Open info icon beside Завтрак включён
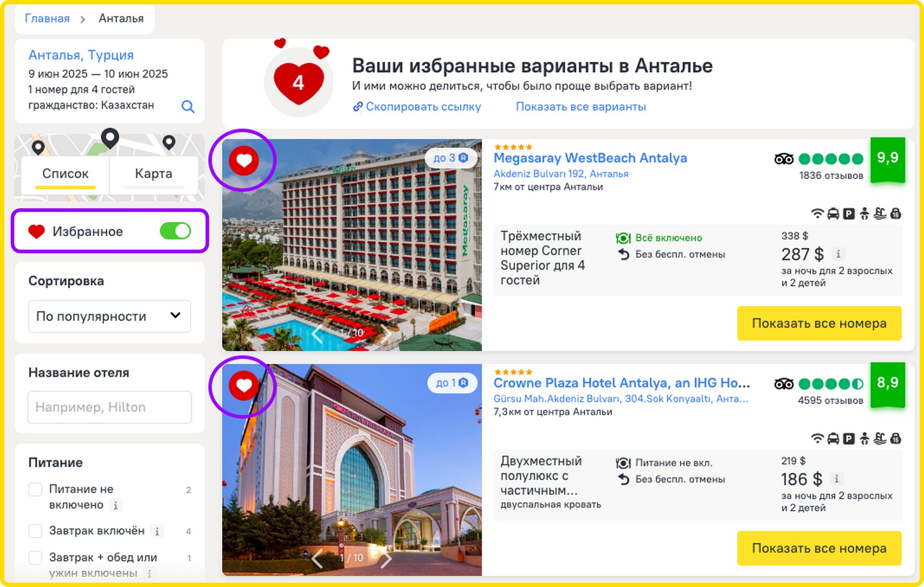Viewport: 924px width, 587px height. pyautogui.click(x=157, y=531)
